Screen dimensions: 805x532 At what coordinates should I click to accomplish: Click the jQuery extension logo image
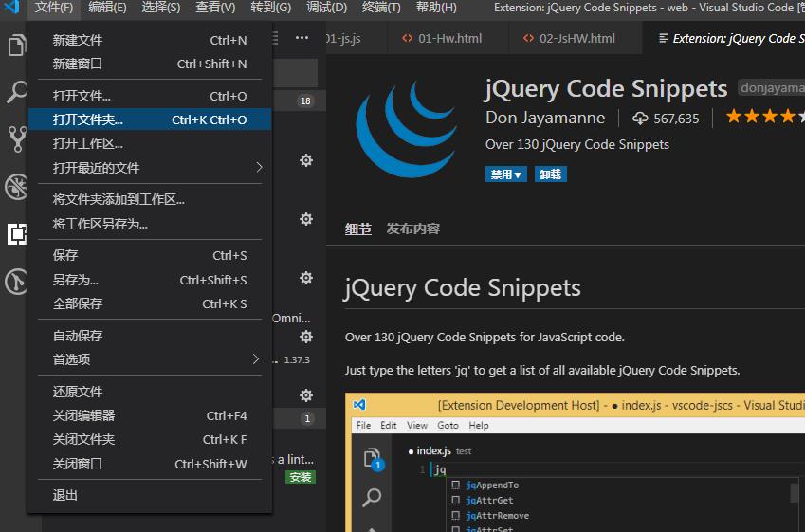(x=407, y=128)
